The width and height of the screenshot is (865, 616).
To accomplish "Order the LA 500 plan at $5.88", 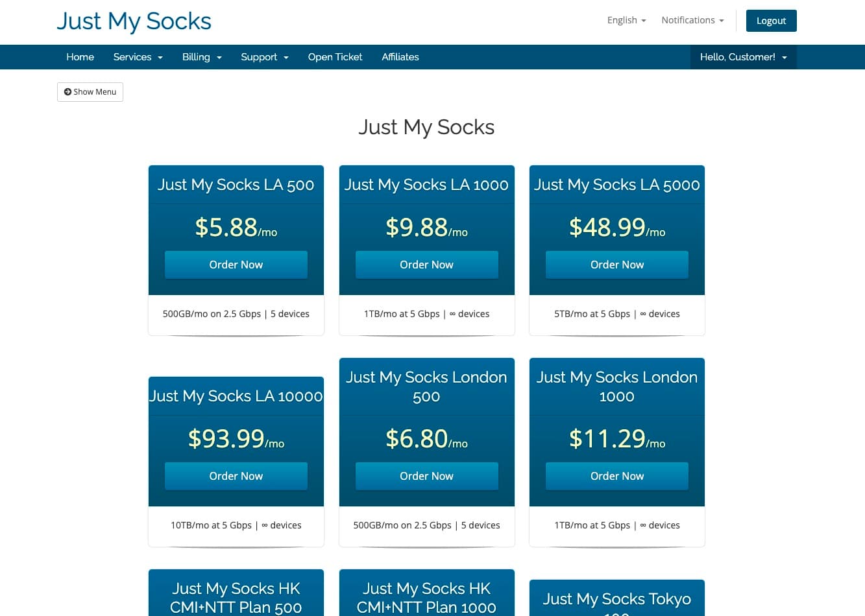I will pos(236,265).
